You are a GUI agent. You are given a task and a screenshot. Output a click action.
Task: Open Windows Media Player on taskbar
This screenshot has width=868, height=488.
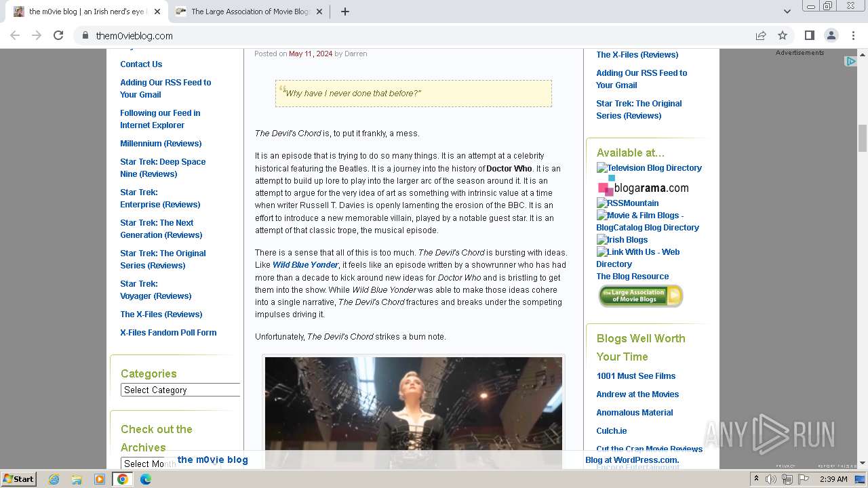100,479
